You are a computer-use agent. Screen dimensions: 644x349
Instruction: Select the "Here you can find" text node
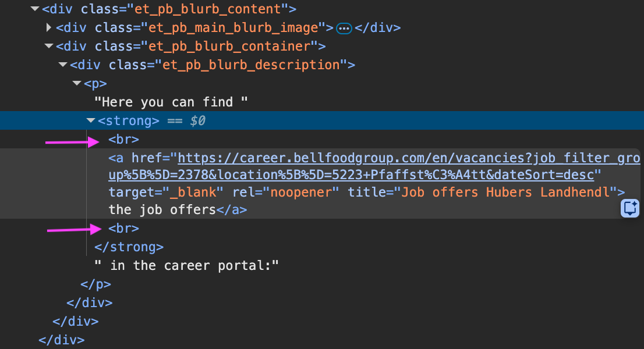pos(172,102)
